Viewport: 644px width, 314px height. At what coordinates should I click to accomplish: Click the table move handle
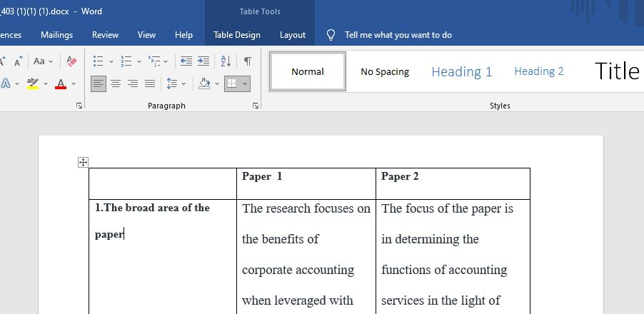[x=83, y=163]
